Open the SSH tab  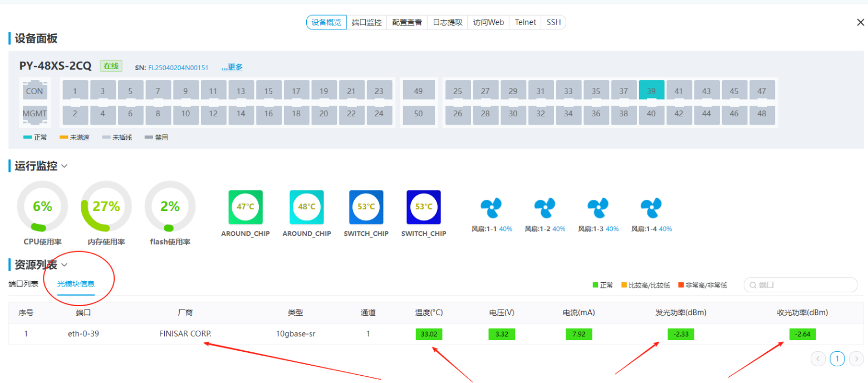click(554, 22)
